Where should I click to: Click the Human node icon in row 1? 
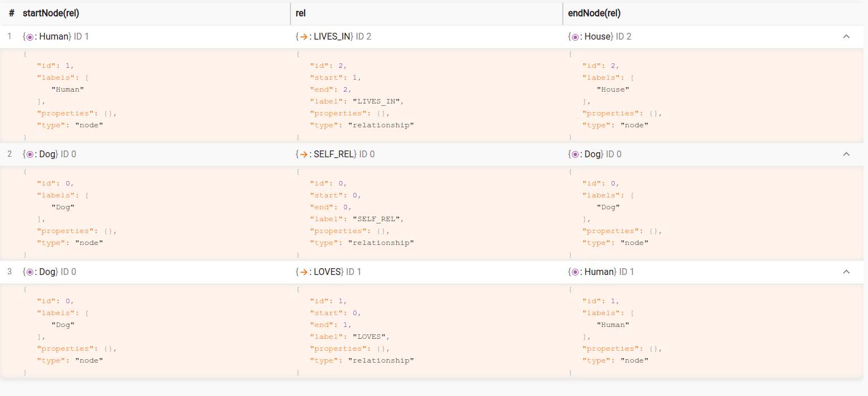(x=30, y=37)
